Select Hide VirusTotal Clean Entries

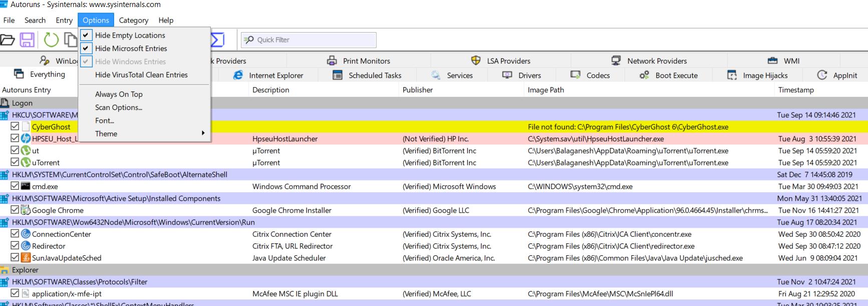point(144,75)
